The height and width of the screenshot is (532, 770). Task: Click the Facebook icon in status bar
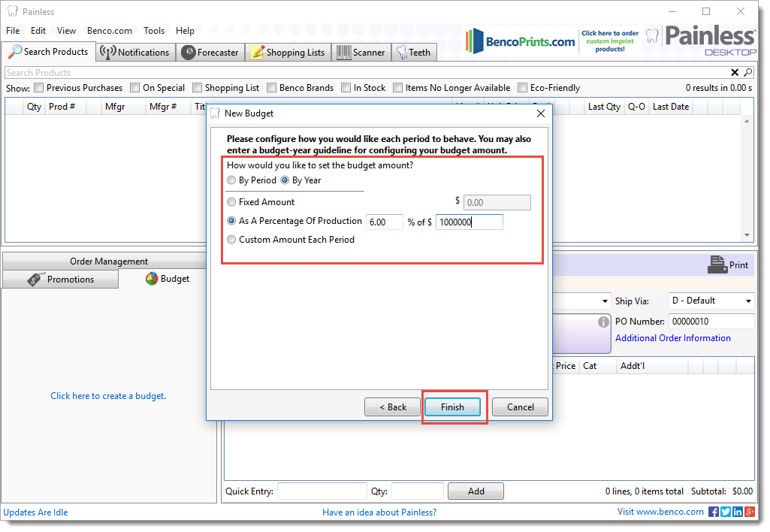coord(713,512)
